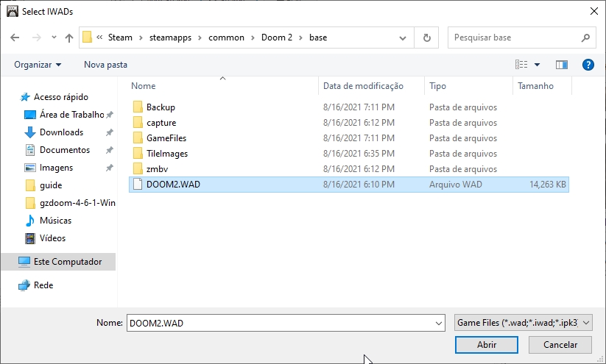Refresh the base folder view
Viewport: 606px width, 364px height.
click(x=426, y=38)
